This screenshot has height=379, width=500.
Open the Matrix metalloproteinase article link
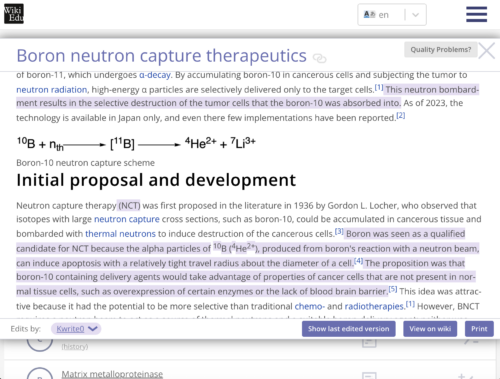pos(112,374)
